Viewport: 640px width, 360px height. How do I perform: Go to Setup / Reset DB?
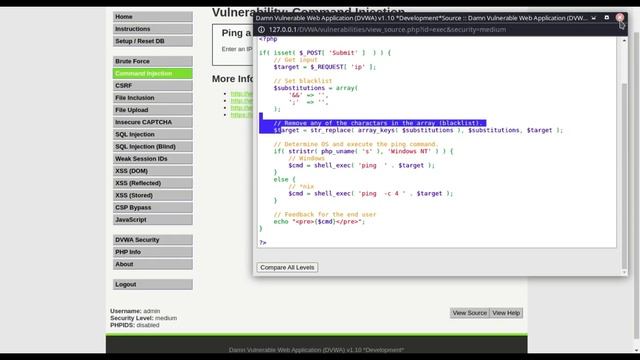152,41
